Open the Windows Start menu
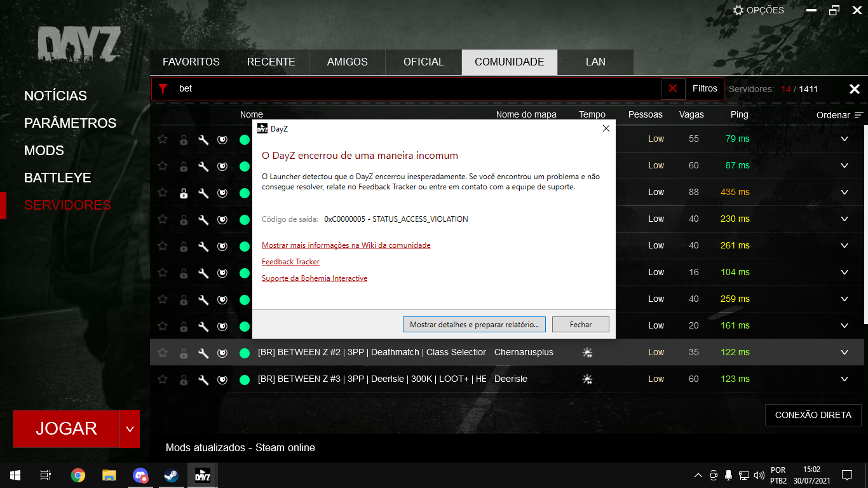Screen dimensions: 868x488 click(x=15, y=475)
